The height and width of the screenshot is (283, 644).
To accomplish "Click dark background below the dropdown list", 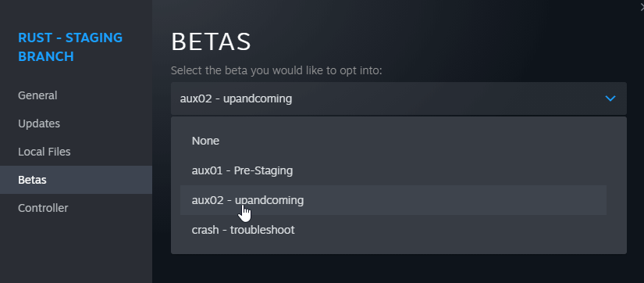I will [398, 269].
